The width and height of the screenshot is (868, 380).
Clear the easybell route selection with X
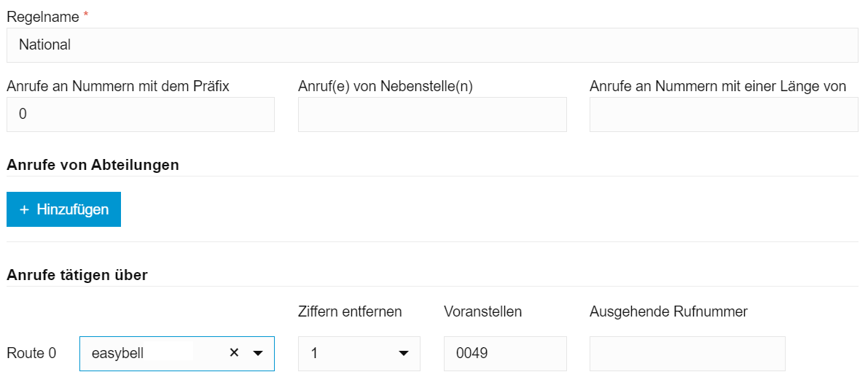[234, 353]
